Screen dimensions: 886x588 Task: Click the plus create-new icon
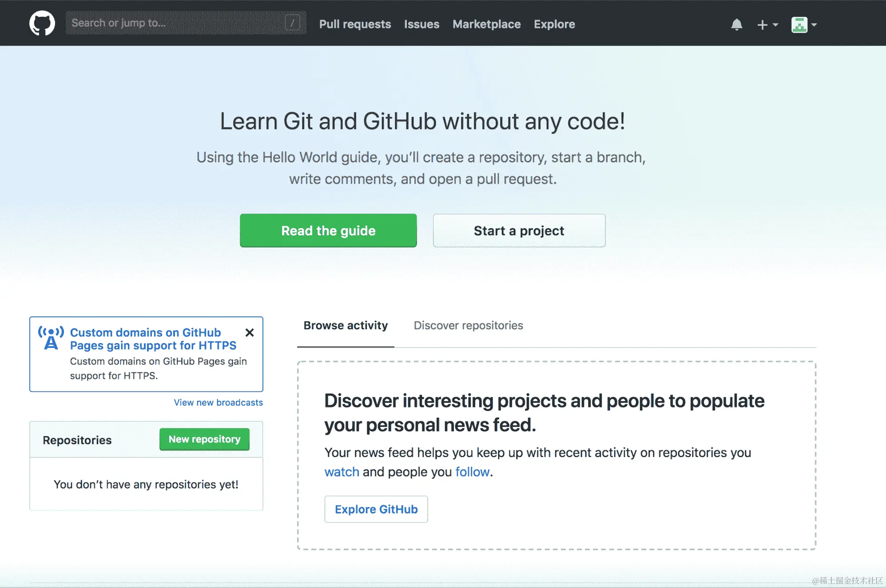(762, 25)
